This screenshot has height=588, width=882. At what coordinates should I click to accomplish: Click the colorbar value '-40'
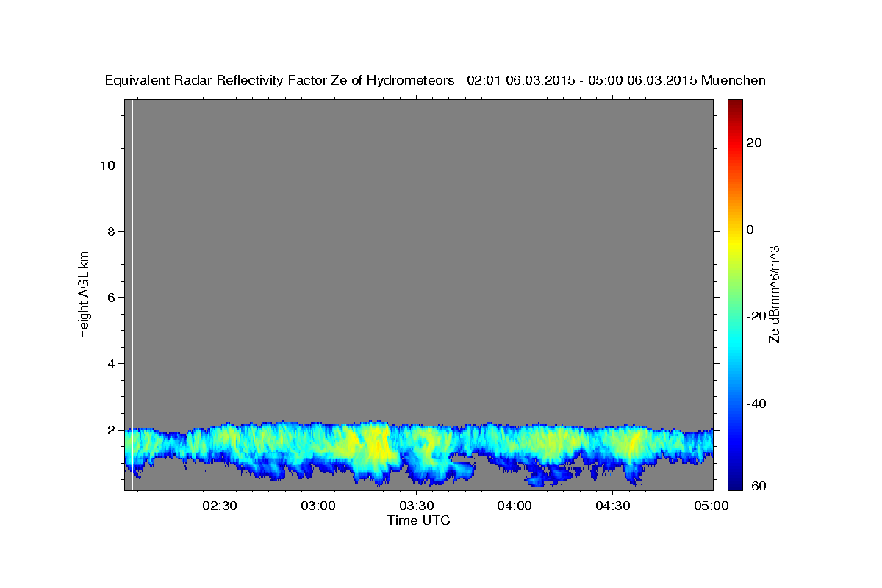coord(757,403)
